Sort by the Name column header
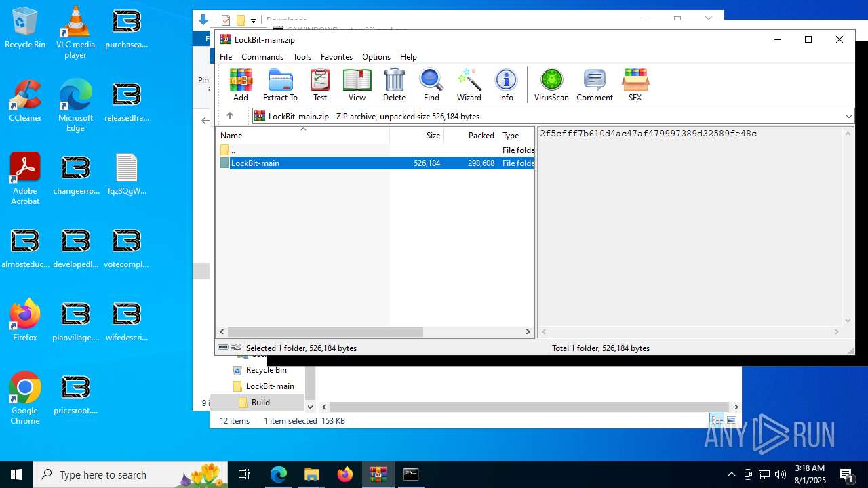The height and width of the screenshot is (488, 868). pyautogui.click(x=302, y=135)
